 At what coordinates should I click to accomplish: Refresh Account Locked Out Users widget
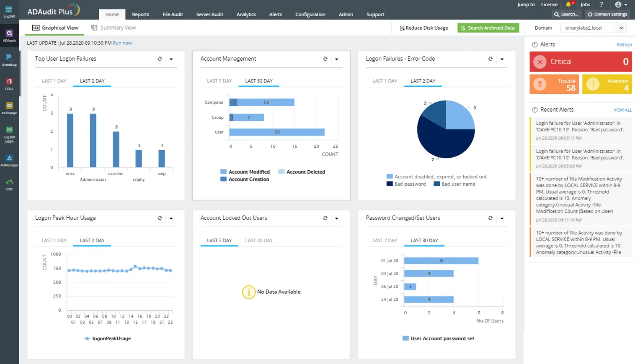(x=325, y=218)
